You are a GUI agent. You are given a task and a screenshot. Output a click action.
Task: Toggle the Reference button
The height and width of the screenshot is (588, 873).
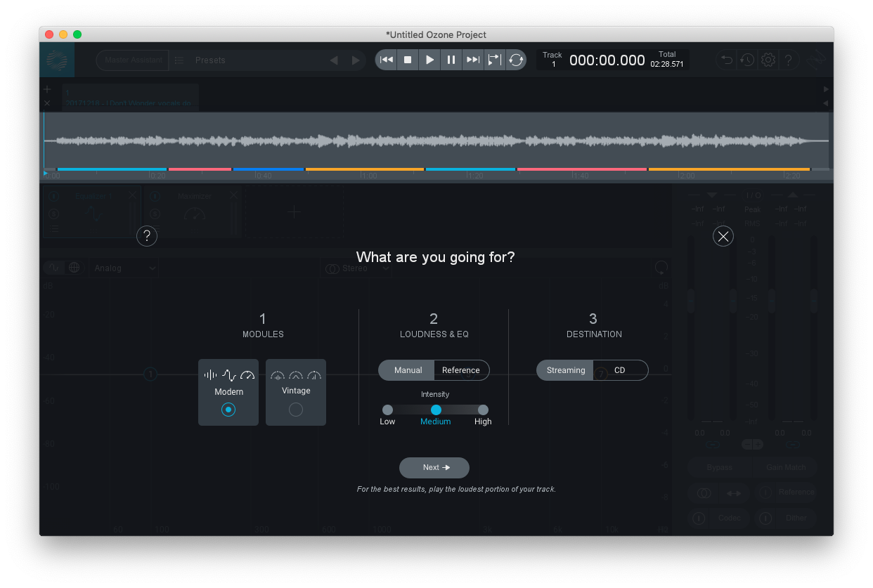787,492
